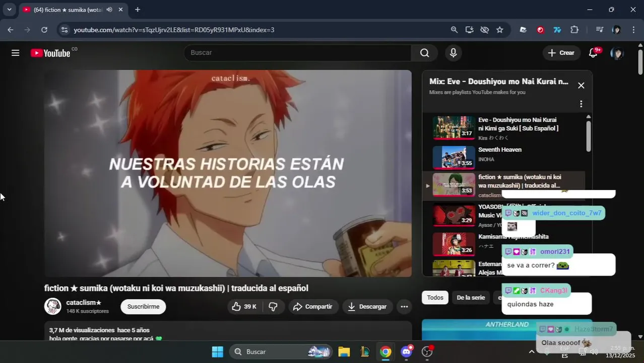
Task: Click the omori231 chat username
Action: coord(555,252)
